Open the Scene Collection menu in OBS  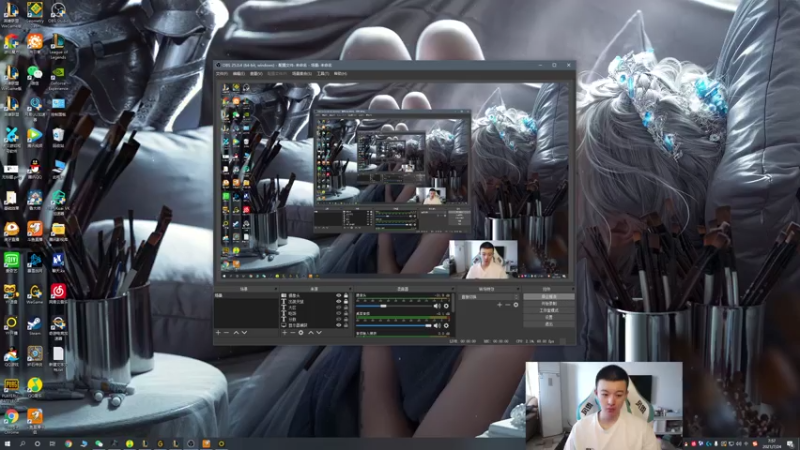tap(302, 74)
